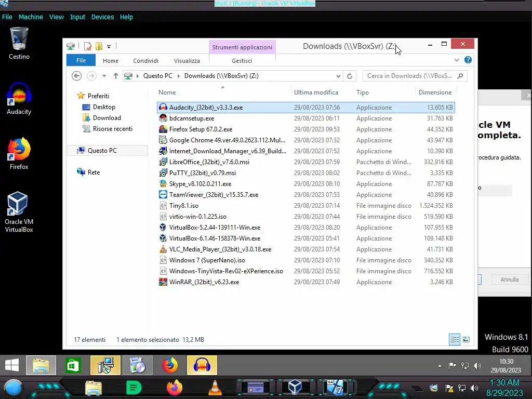The image size is (532, 399).
Task: Select the bdcamsetup.exe file icon
Action: pos(163,118)
